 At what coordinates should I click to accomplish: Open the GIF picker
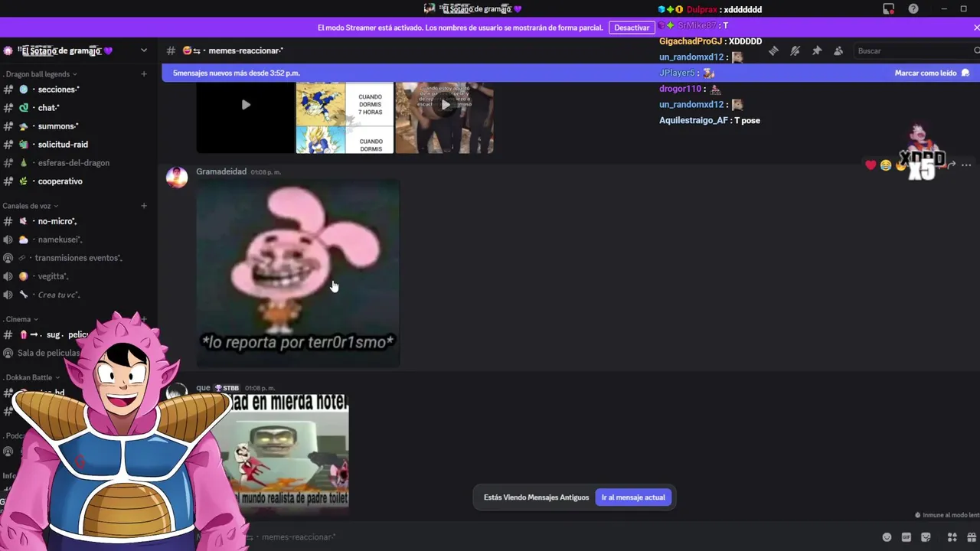pyautogui.click(x=906, y=537)
